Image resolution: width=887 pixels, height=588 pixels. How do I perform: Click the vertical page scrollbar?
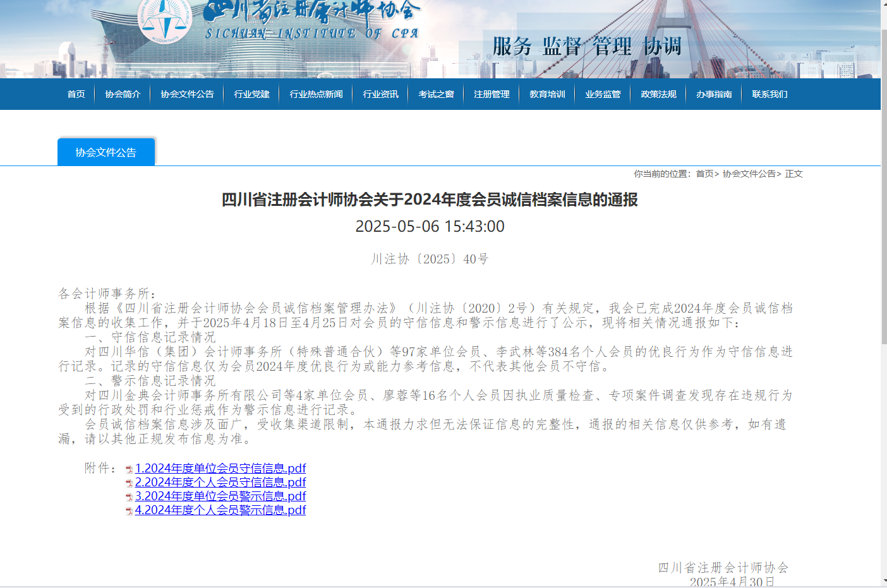(x=883, y=189)
